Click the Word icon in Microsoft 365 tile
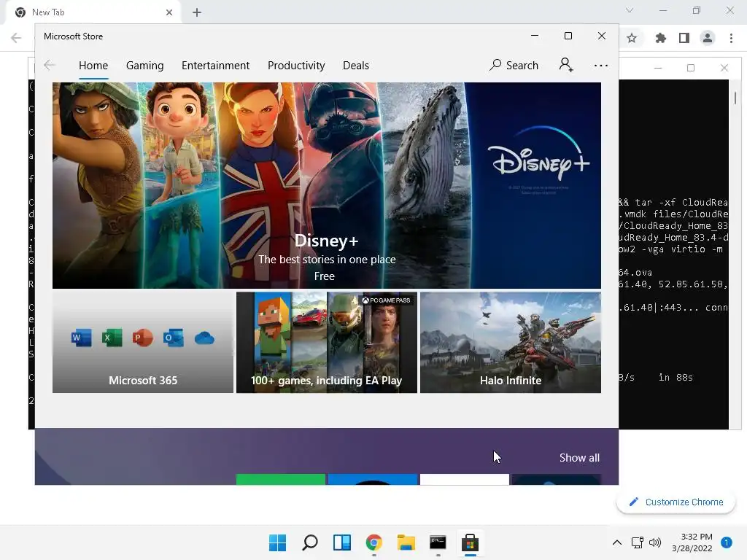The height and width of the screenshot is (560, 747). coord(81,338)
